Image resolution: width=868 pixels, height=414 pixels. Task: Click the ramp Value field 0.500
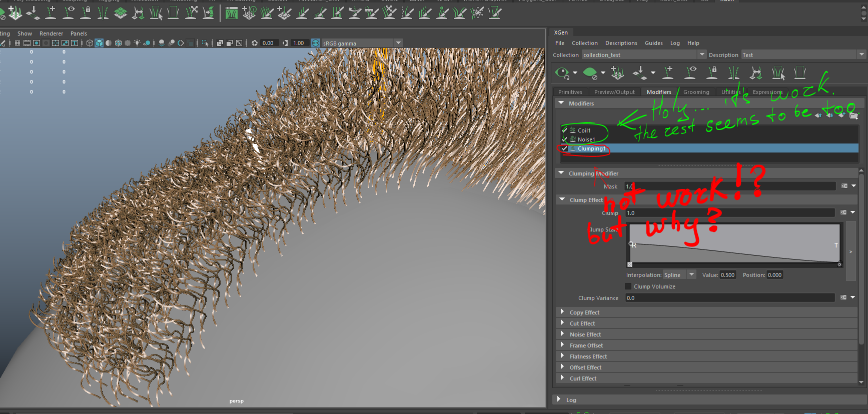(728, 275)
